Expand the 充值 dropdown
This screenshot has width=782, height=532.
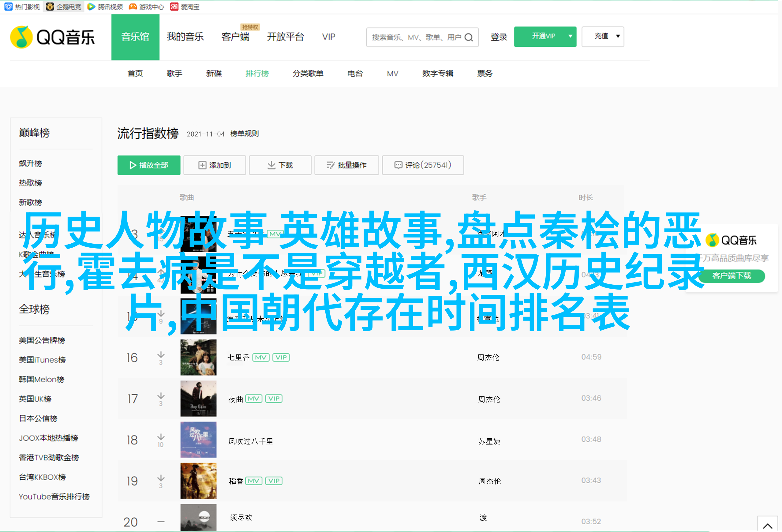point(603,36)
